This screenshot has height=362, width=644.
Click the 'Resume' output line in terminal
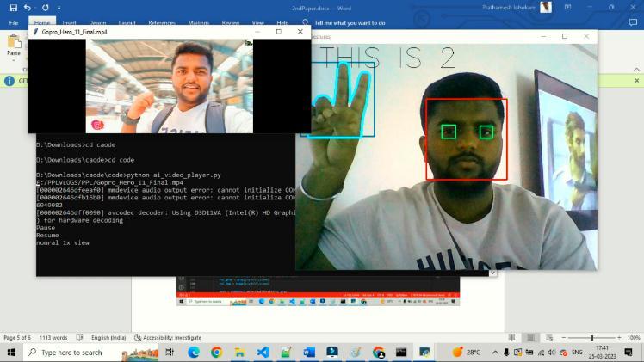point(47,236)
